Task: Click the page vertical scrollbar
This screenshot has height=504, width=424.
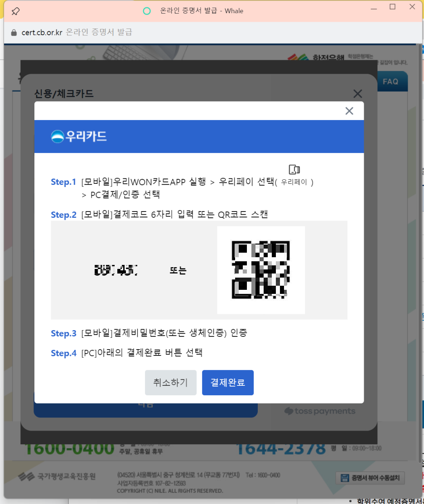Action: coord(419,253)
